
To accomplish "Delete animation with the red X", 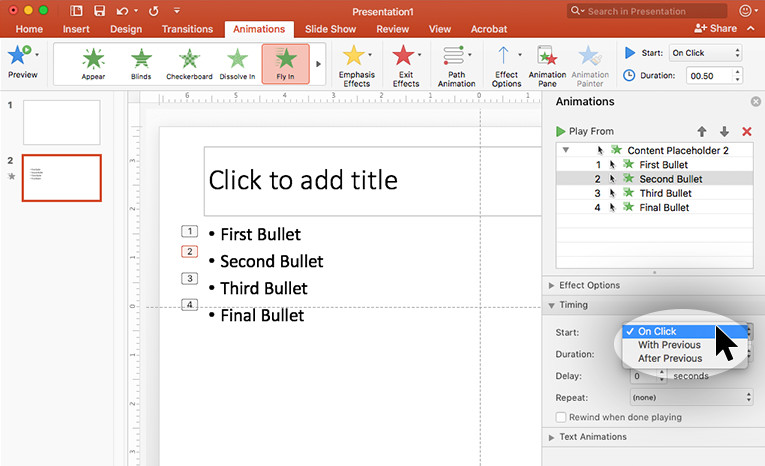I will 746,131.
